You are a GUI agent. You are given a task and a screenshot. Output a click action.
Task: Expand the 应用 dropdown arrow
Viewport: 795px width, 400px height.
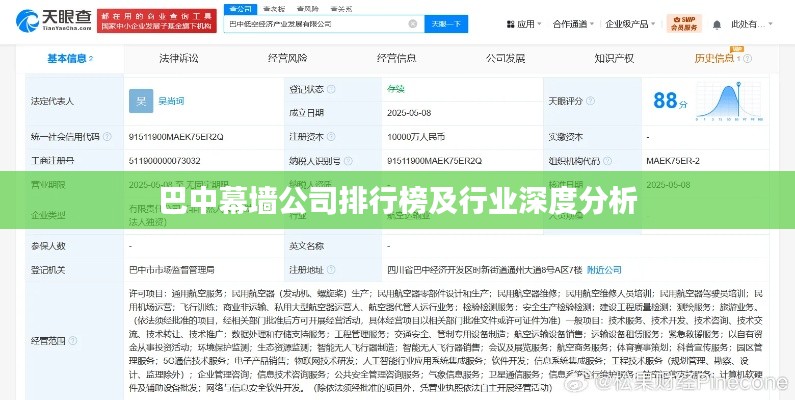point(539,24)
